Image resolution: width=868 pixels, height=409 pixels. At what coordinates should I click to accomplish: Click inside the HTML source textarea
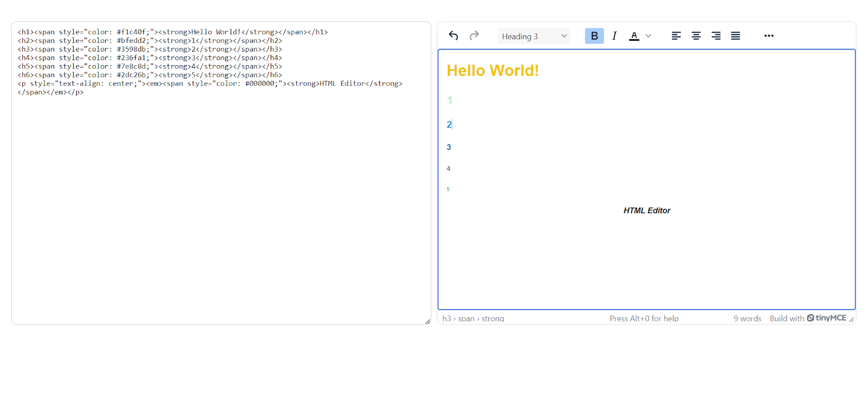pos(221,173)
